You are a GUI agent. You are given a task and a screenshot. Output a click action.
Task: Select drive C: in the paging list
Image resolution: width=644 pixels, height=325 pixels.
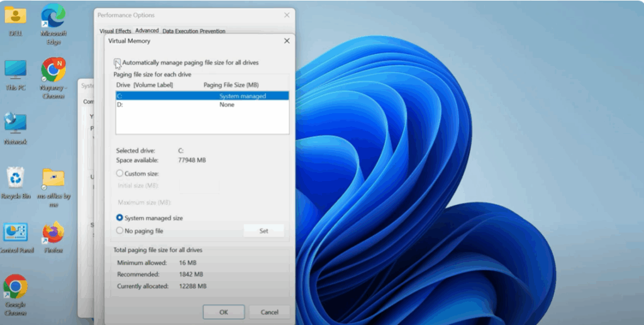pyautogui.click(x=202, y=96)
